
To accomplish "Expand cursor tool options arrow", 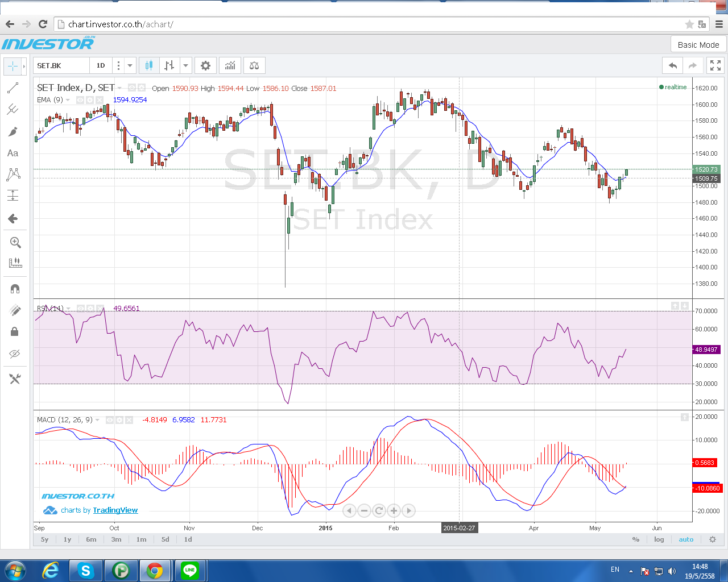I will pyautogui.click(x=24, y=66).
